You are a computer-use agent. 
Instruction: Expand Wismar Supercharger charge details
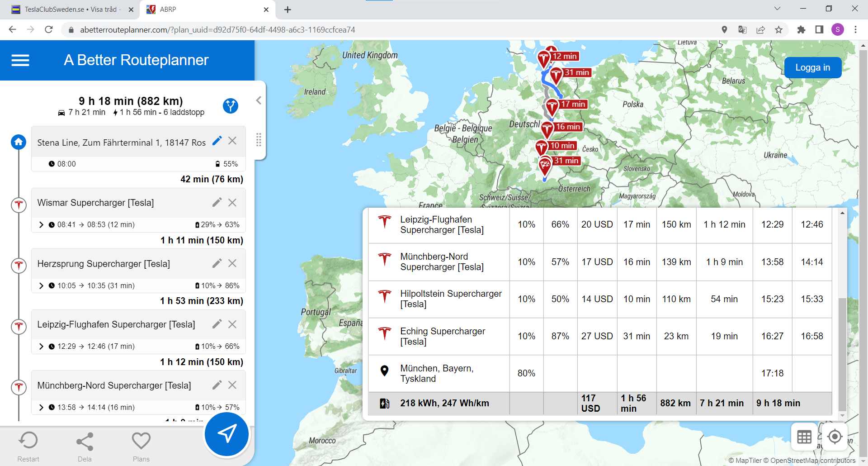(x=41, y=225)
